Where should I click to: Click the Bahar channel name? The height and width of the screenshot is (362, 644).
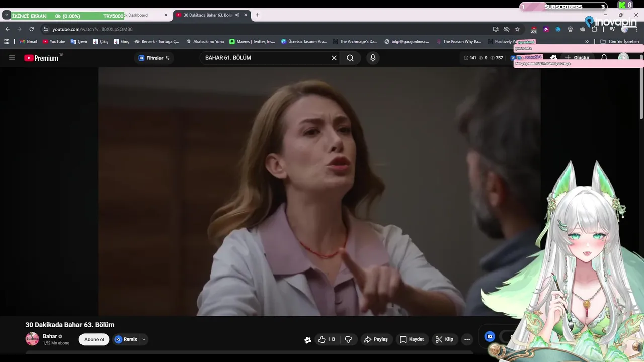[50, 336]
